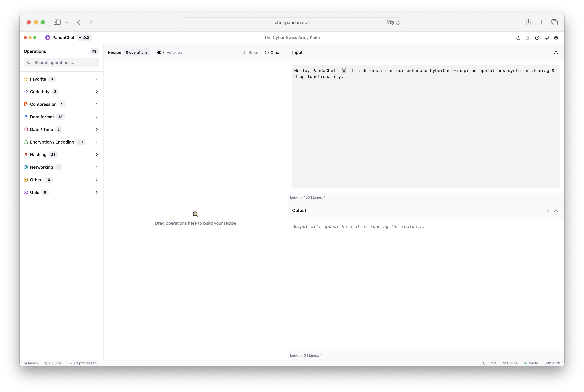The image size is (584, 392).
Task: Click the Clear recipe button
Action: [273, 52]
